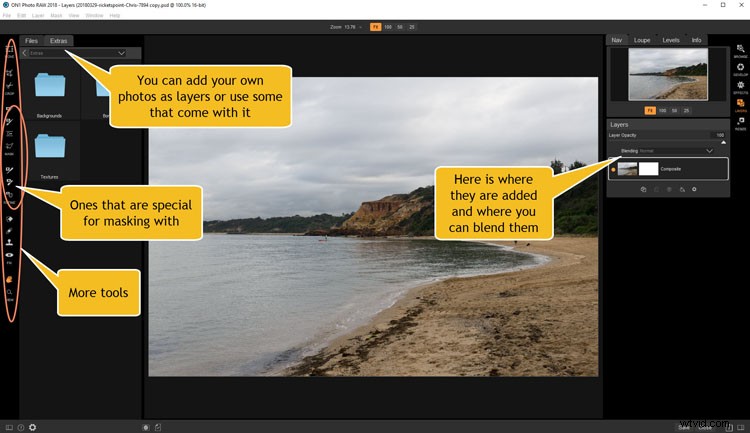Open the Mask menu
Screen dimensions: 750x433
coord(56,15)
